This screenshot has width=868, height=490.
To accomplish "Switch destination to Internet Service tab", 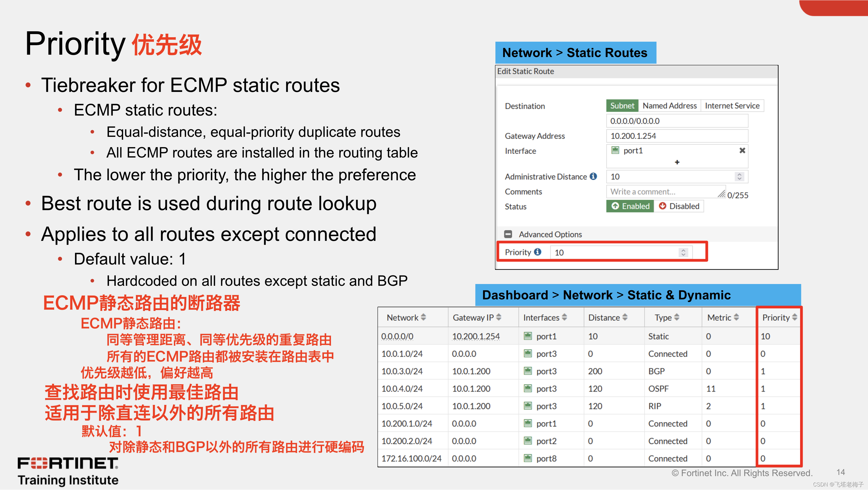I will (x=732, y=106).
